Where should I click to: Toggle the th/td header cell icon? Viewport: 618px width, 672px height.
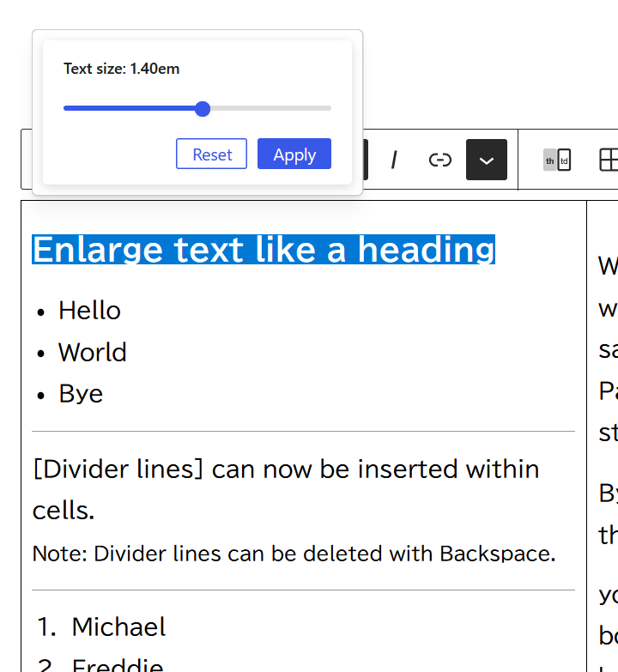coord(557,160)
